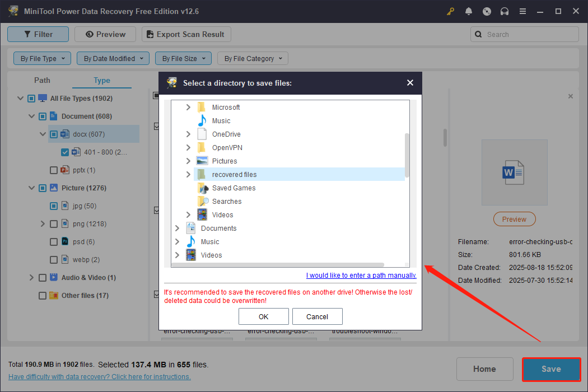This screenshot has width=588, height=392.
Task: Click the OpenVPN folder icon
Action: (202, 147)
